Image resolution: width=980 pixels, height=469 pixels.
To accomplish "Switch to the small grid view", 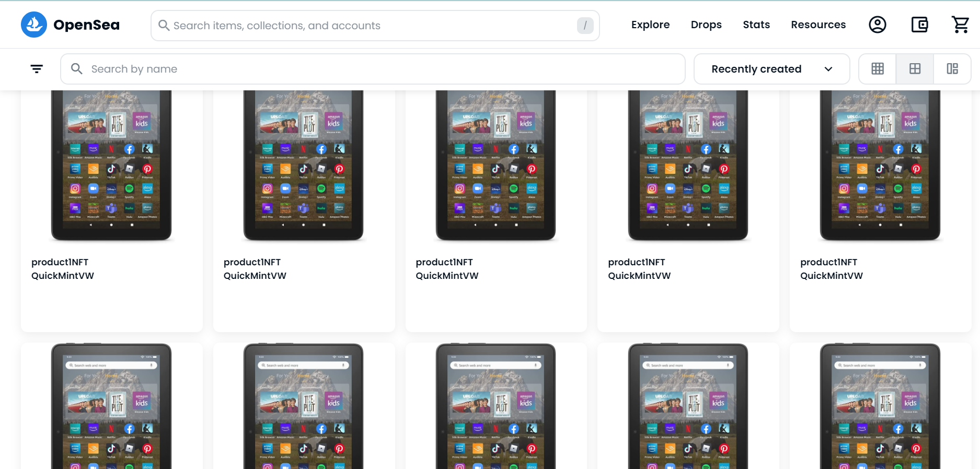I will tap(878, 69).
